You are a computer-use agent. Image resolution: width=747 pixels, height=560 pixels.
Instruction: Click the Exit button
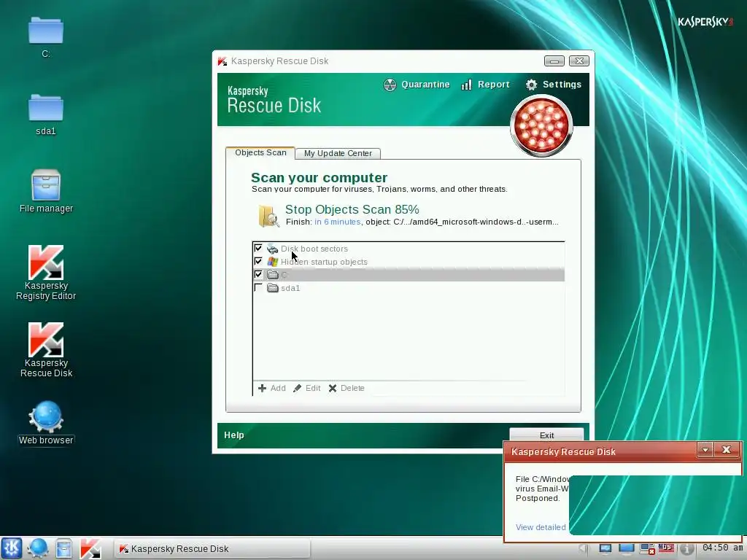coord(546,435)
